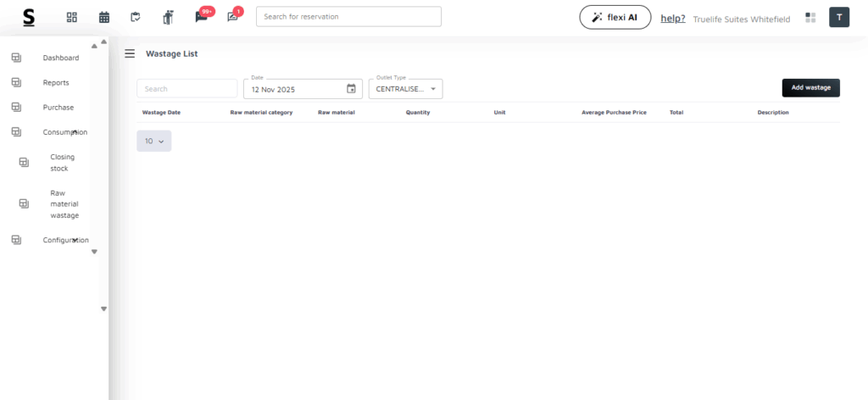The width and height of the screenshot is (868, 400).
Task: Click the S logo home icon
Action: coord(30,17)
